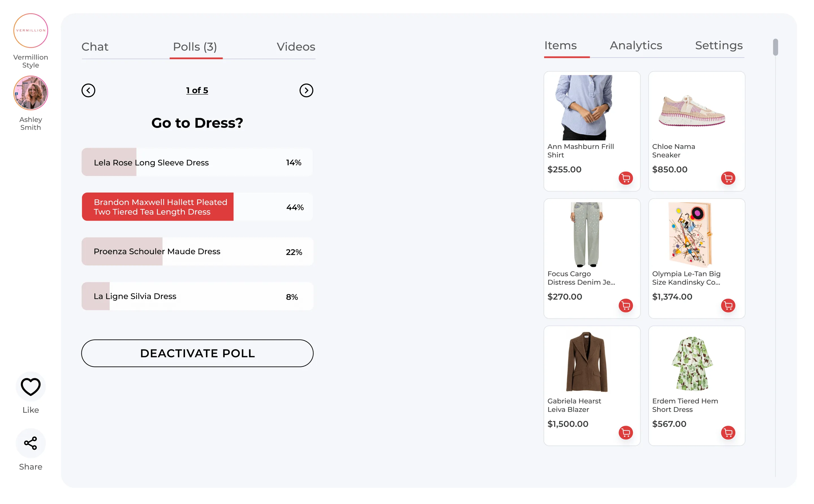Select Proenza Schouler Maude Dress option
Viewport: 814px width, 504px height.
197,252
